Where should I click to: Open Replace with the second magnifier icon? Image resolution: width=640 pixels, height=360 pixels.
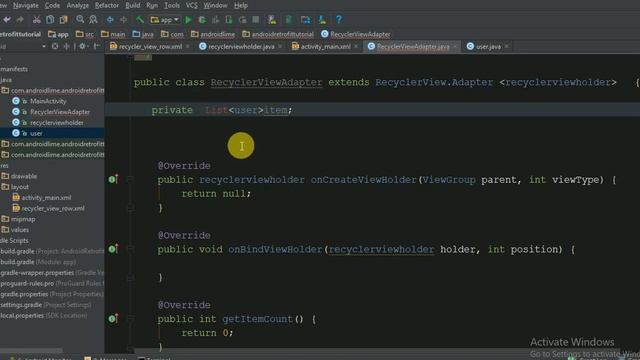93,20
